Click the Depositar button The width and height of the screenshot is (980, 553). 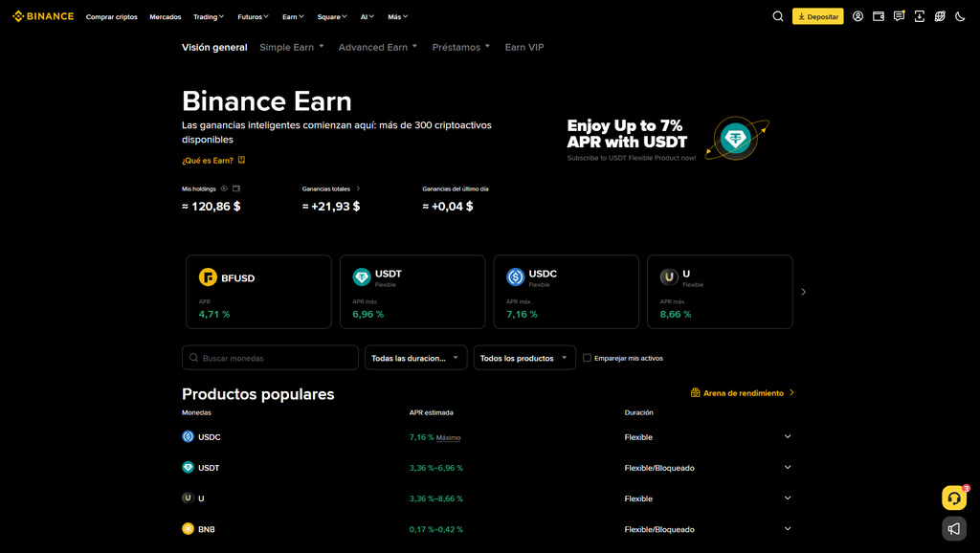817,16
